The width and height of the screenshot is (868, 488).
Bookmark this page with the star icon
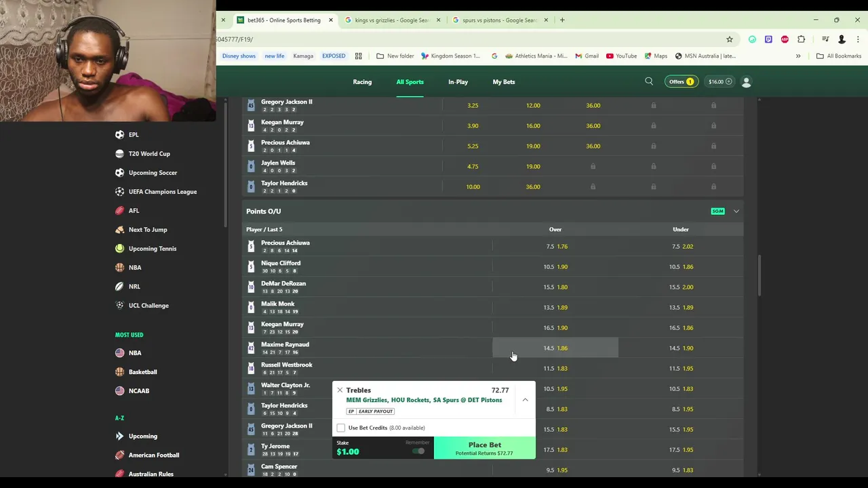click(x=730, y=39)
